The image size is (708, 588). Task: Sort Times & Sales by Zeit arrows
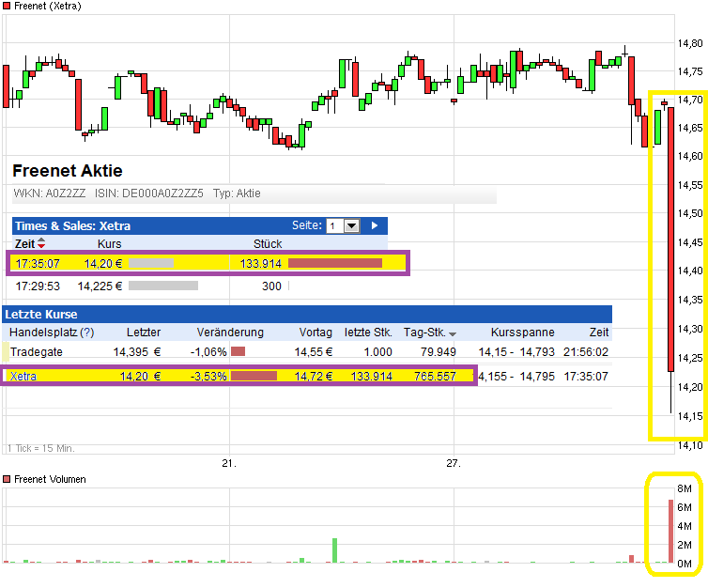(41, 243)
